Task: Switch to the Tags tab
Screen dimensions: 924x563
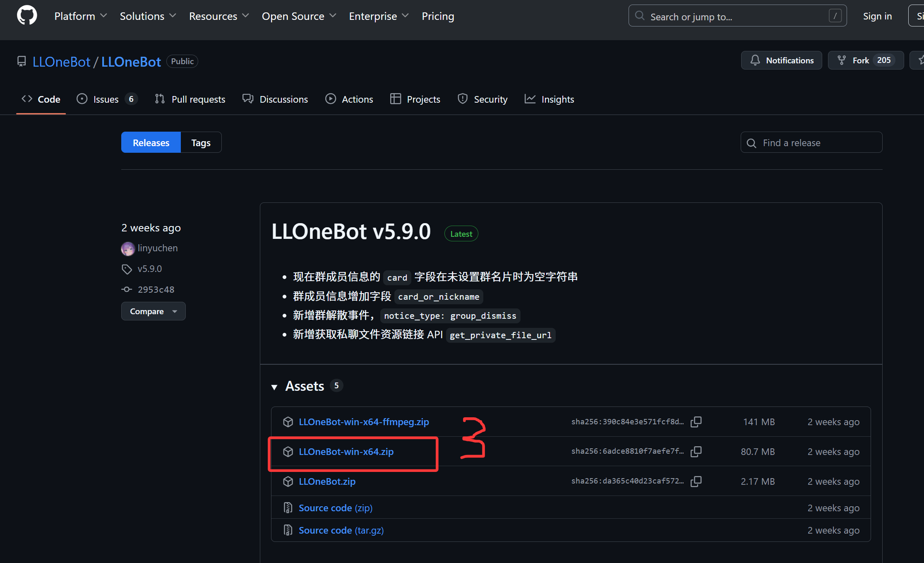Action: 201,142
